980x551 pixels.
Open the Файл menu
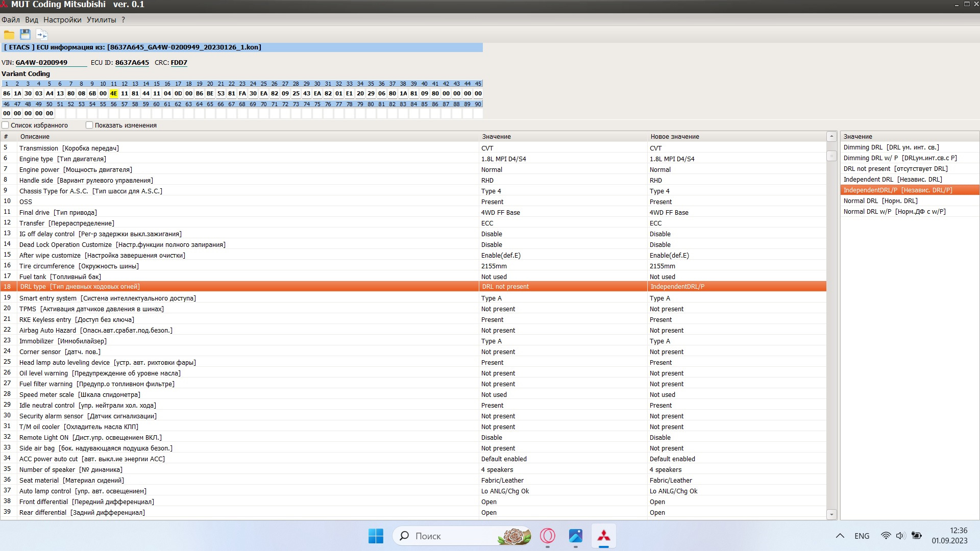[x=11, y=20]
